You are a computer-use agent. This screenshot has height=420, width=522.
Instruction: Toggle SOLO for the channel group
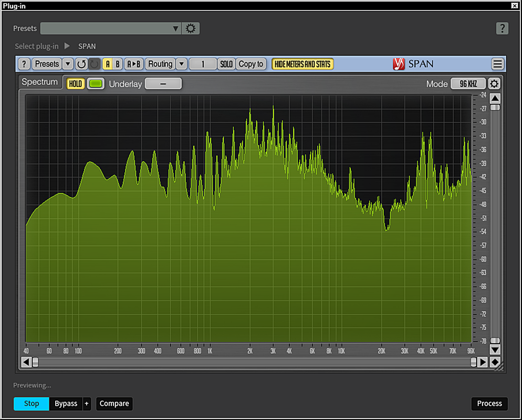[x=226, y=64]
